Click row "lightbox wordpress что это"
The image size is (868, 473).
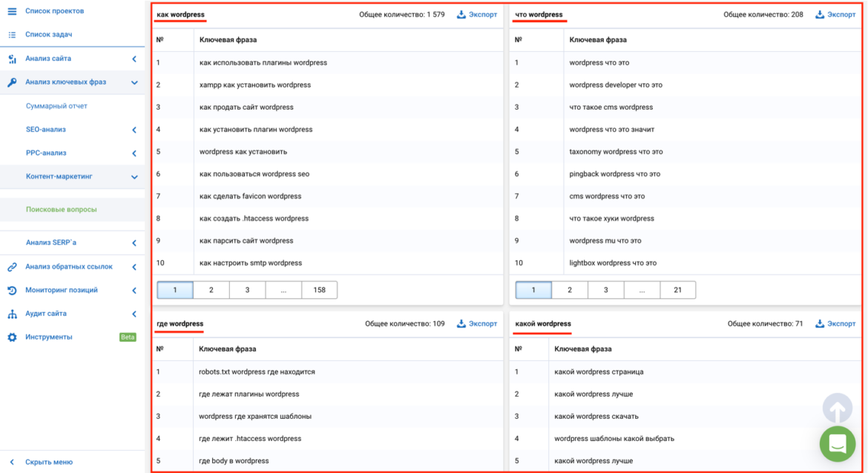(x=685, y=262)
